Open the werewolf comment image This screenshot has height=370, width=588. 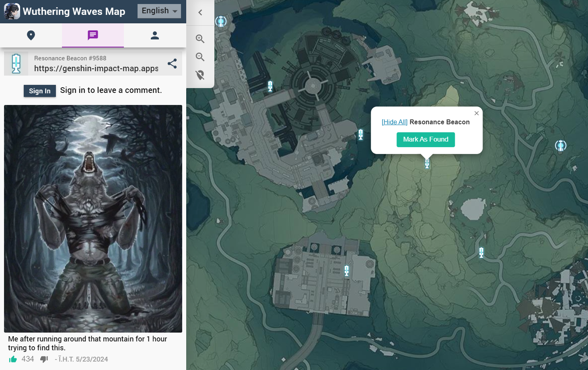tap(93, 219)
